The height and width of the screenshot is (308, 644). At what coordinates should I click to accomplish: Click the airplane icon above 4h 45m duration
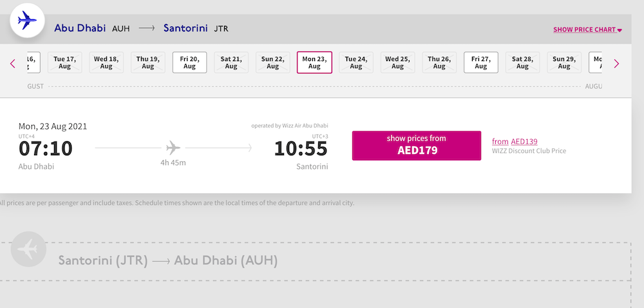pos(173,148)
